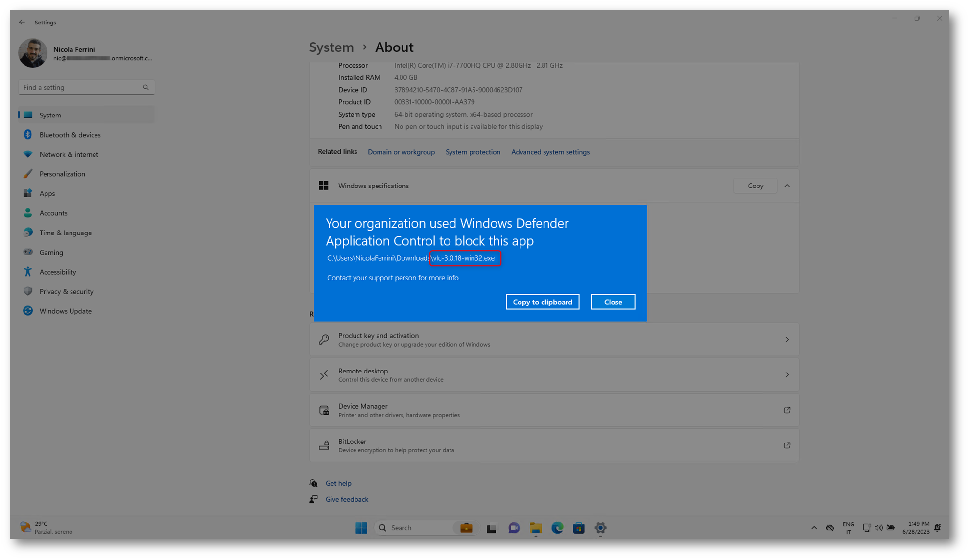Image resolution: width=970 pixels, height=560 pixels.
Task: Open Chat app on taskbar
Action: tap(514, 528)
